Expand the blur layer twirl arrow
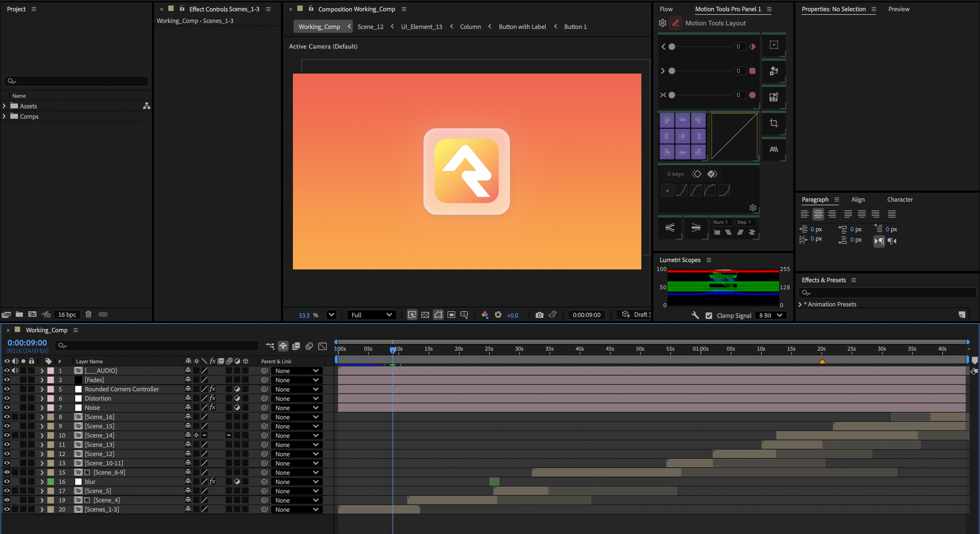The width and height of the screenshot is (980, 534). pyautogui.click(x=42, y=482)
